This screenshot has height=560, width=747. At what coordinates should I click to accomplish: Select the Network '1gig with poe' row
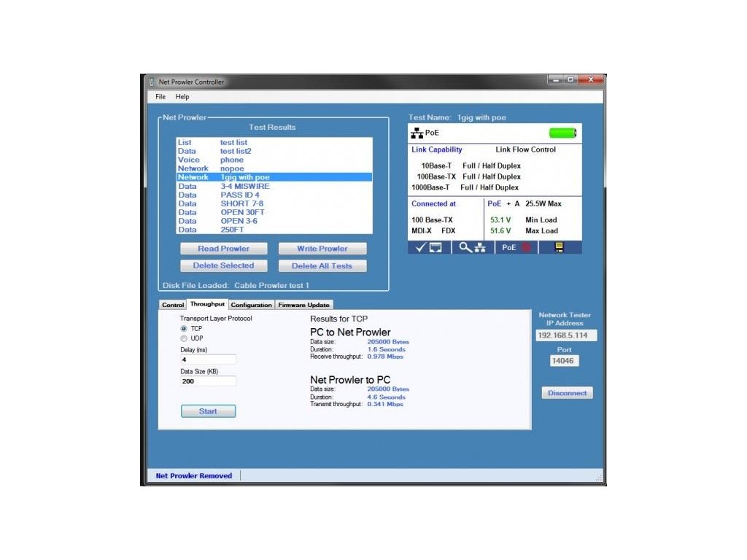pos(274,177)
